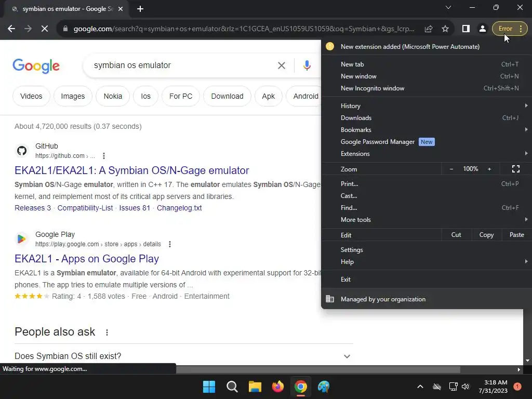This screenshot has height=399, width=532.
Task: Open EKA2L1 - Apps on Google Play link
Action: coord(87,259)
